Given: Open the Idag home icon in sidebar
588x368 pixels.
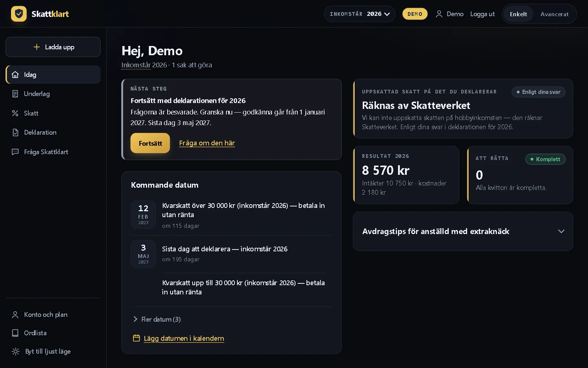Looking at the screenshot, I should [15, 75].
